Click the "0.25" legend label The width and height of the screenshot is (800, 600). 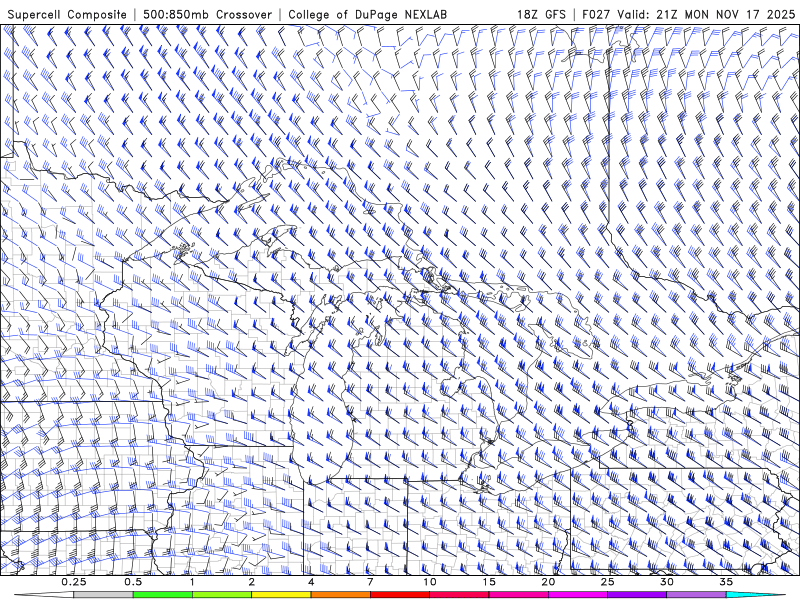(x=74, y=582)
